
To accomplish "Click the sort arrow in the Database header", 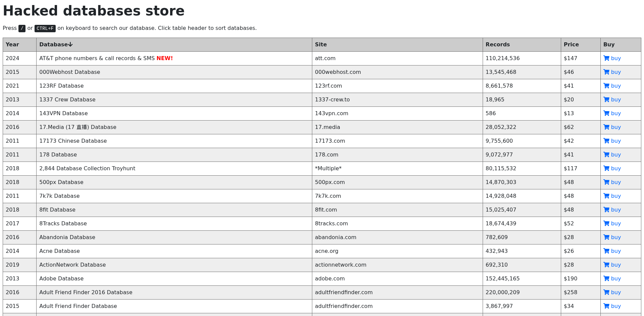I will (x=70, y=45).
